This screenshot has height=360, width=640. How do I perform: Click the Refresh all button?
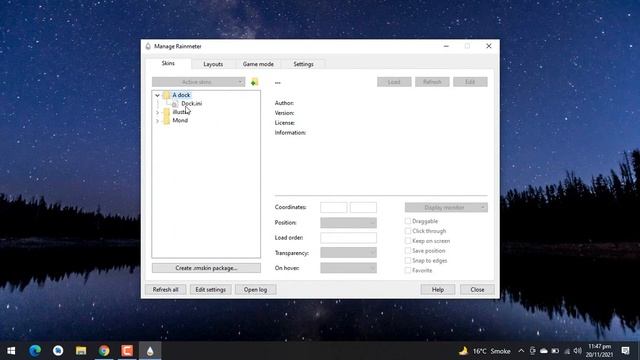point(165,289)
